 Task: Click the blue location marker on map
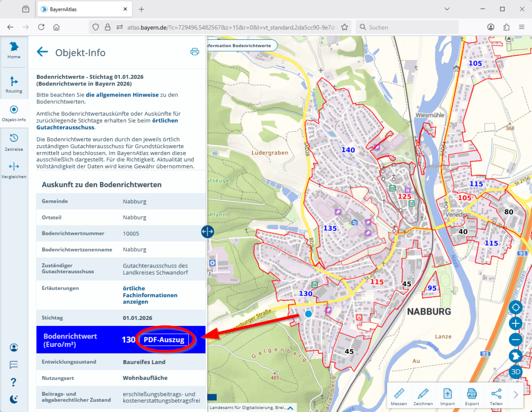308,314
